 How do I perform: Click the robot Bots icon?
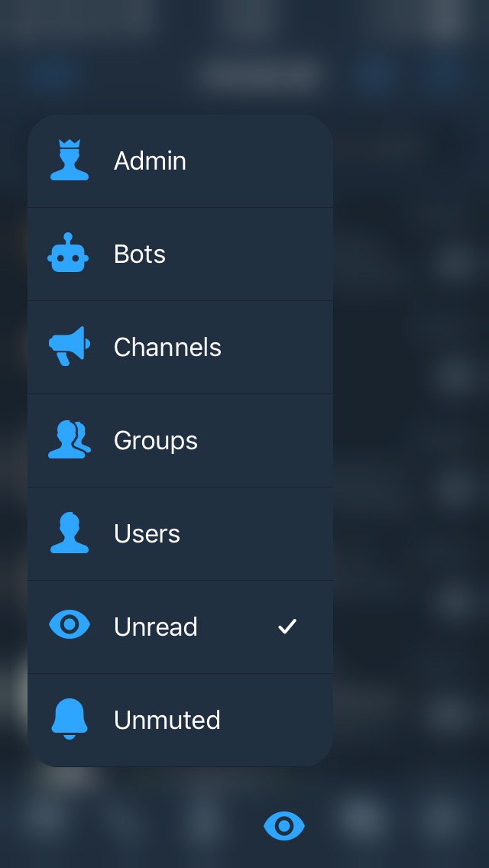click(68, 252)
